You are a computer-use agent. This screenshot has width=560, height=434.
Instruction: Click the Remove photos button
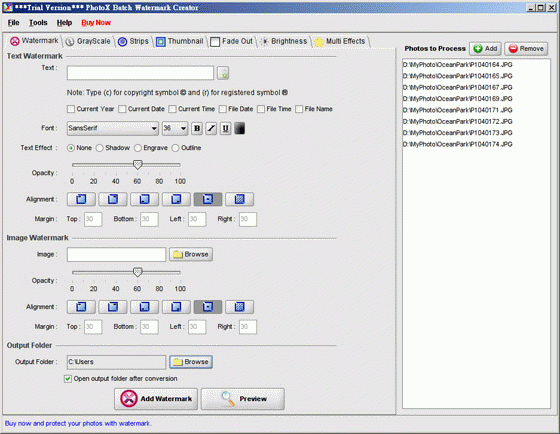tap(526, 49)
